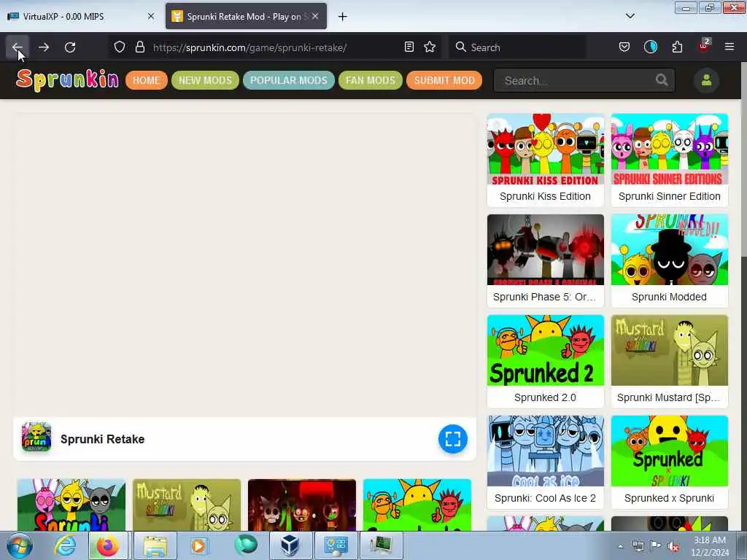Focus the Firefox Search box

(x=517, y=47)
